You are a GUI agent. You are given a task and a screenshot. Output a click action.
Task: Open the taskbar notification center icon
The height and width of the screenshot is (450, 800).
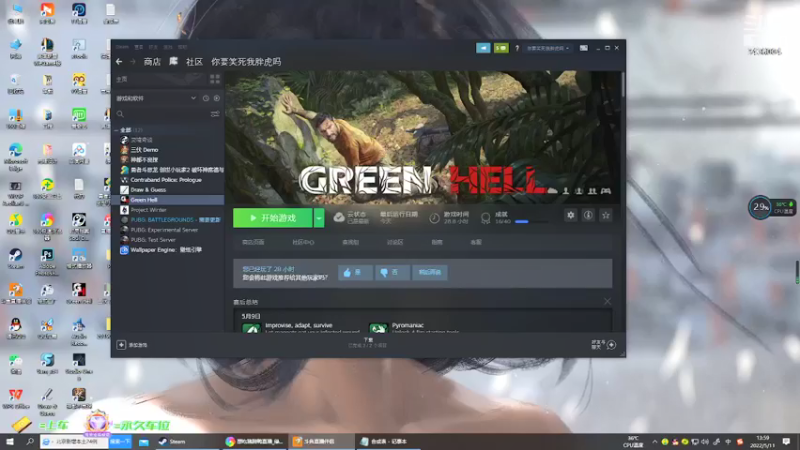(x=786, y=441)
